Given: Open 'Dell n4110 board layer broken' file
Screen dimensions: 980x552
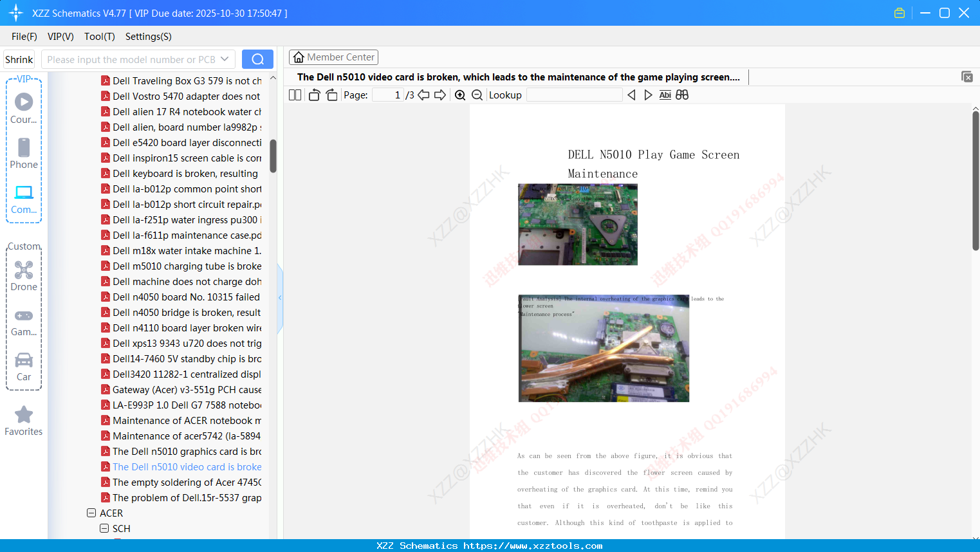Looking at the screenshot, I should pyautogui.click(x=181, y=327).
